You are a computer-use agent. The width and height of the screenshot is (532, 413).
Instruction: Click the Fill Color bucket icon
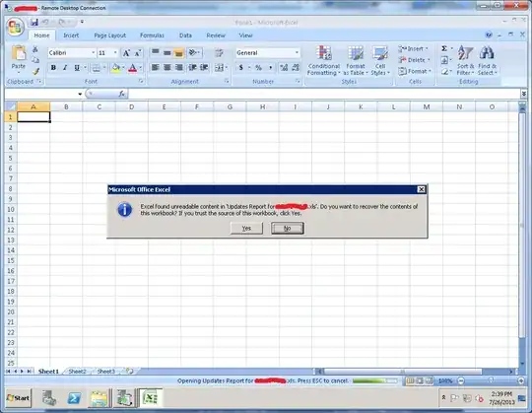[x=115, y=68]
